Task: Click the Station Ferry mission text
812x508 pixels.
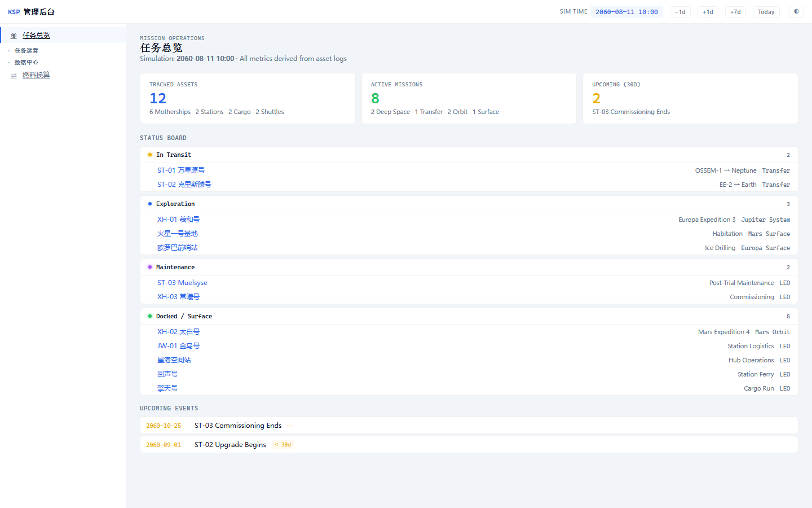Action: pyautogui.click(x=756, y=374)
